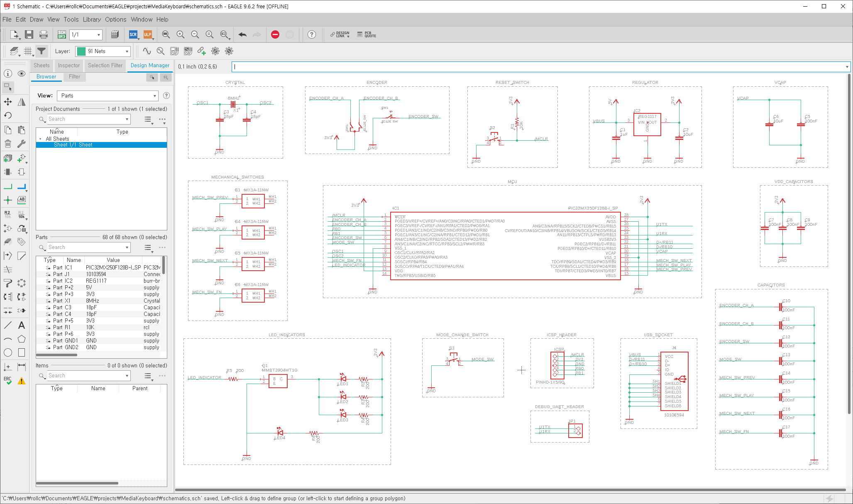Add a model mapping with link-plus icon
Image resolution: width=853 pixels, height=504 pixels.
[x=201, y=51]
